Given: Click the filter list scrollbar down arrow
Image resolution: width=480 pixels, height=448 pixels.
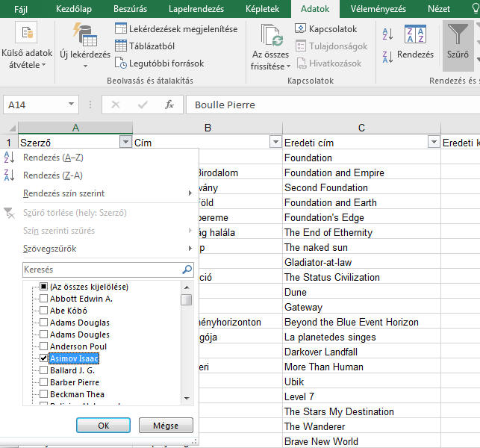Looking at the screenshot, I should 187,399.
